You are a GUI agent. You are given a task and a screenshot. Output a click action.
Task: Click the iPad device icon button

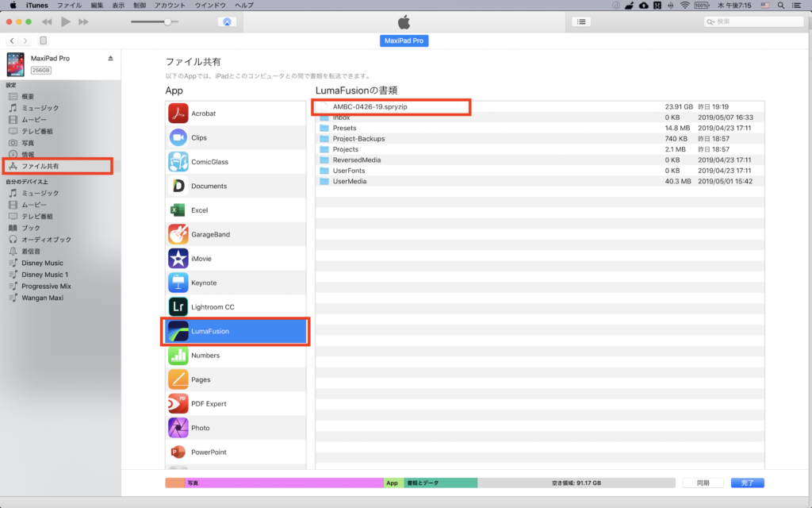[x=44, y=40]
